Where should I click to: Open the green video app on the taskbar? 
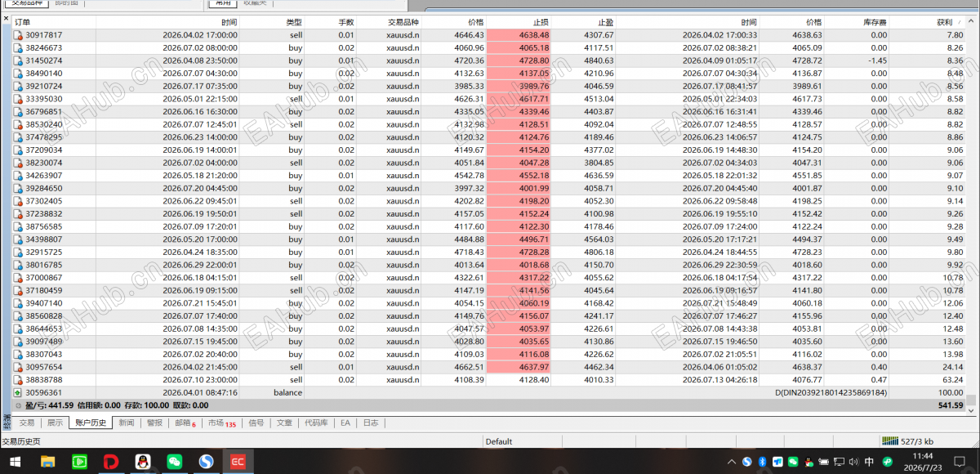[80, 462]
